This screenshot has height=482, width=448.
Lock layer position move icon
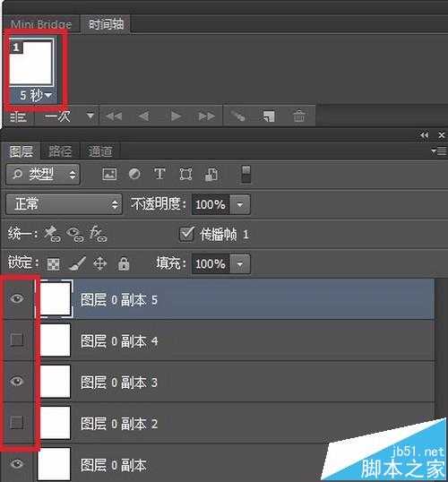point(100,264)
